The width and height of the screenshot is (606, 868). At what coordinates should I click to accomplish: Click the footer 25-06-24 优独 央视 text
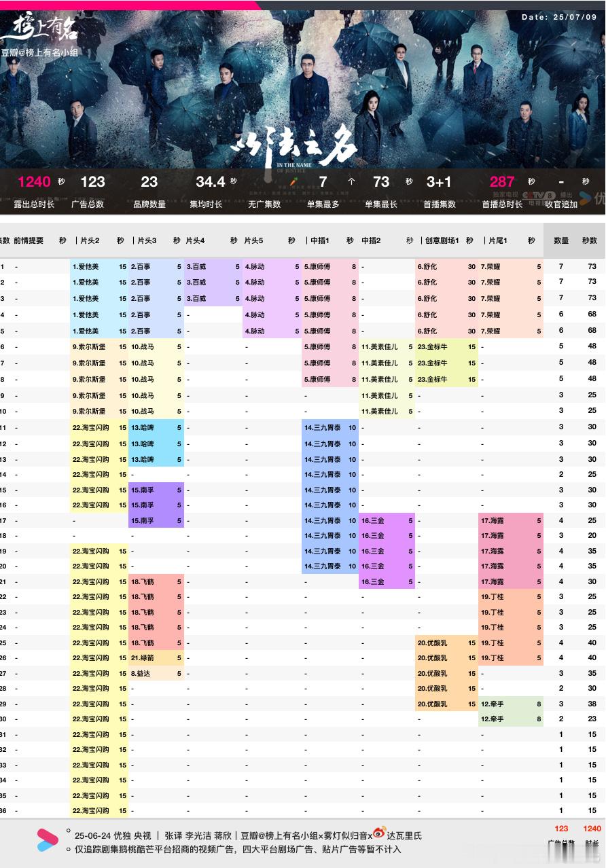112,835
